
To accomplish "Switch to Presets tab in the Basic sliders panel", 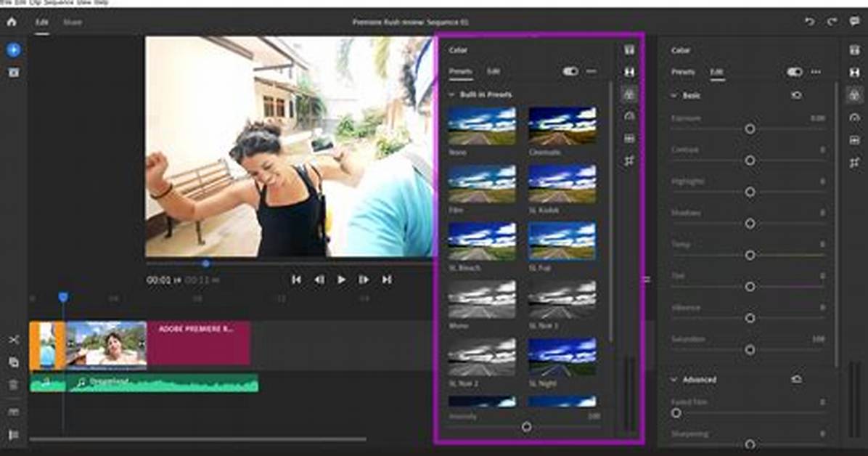I will click(682, 72).
